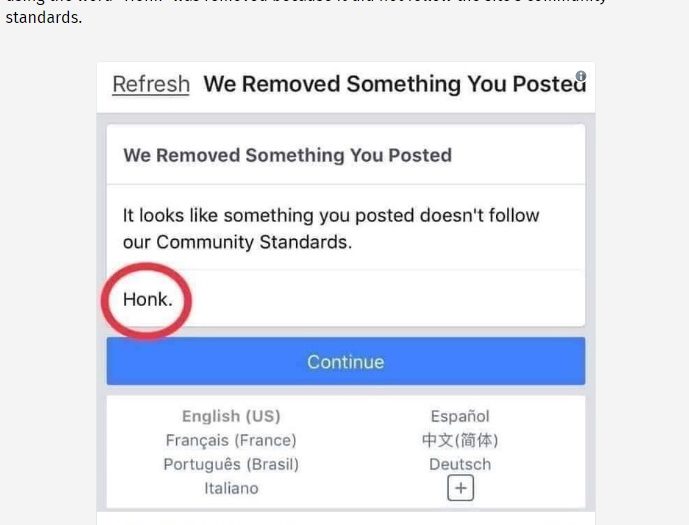Click the white strip below the language list
Viewport: 689px width, 525px height.
point(345,518)
